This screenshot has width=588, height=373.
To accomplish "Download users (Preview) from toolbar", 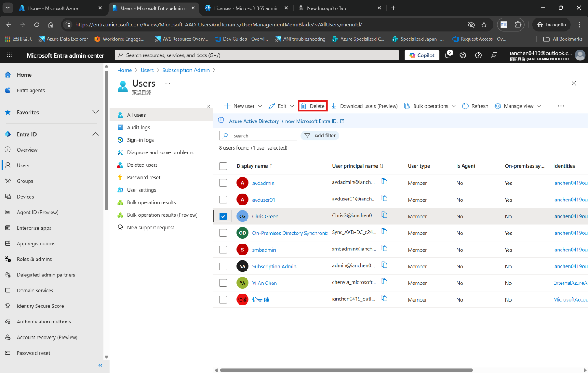I will (364, 106).
